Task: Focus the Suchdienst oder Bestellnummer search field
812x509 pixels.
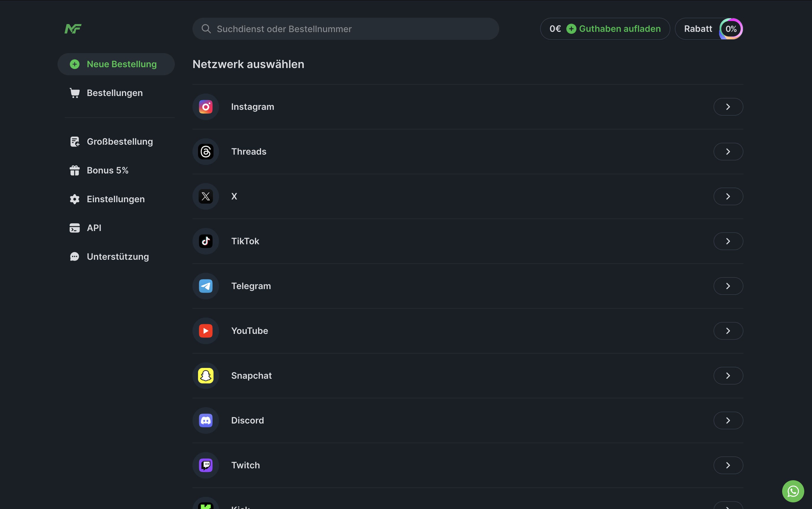Action: (x=346, y=29)
